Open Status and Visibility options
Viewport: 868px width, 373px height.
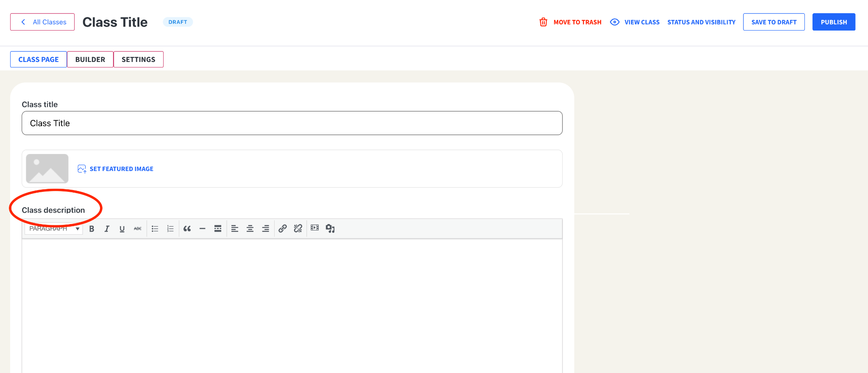pos(701,22)
